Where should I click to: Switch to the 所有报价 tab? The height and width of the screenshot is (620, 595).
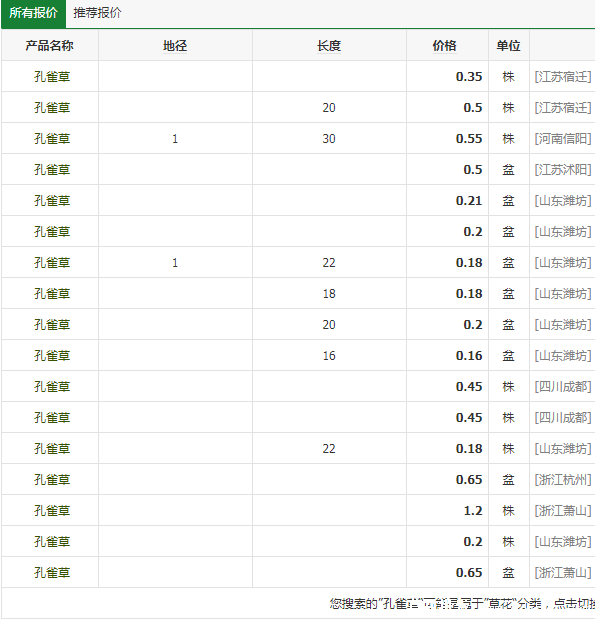33,13
